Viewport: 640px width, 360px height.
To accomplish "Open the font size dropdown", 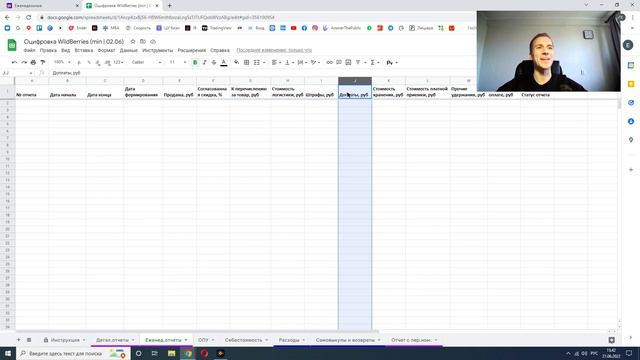I will click(178, 62).
